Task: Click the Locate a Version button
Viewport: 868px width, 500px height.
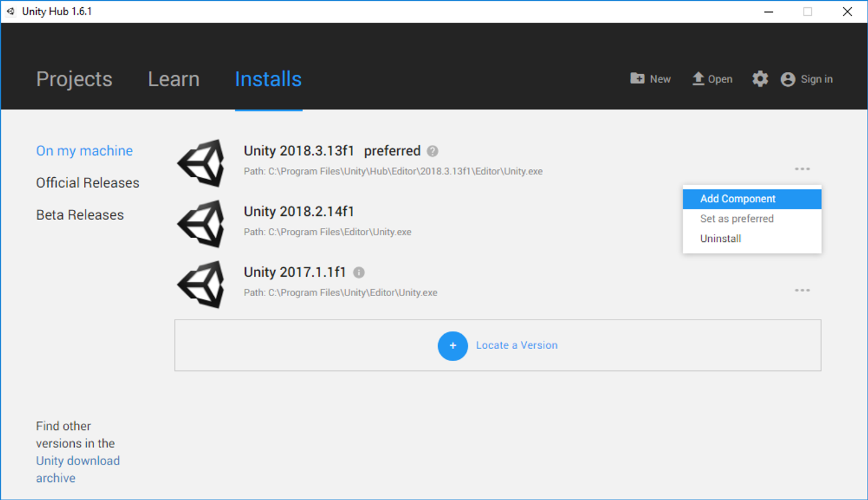Action: (517, 345)
